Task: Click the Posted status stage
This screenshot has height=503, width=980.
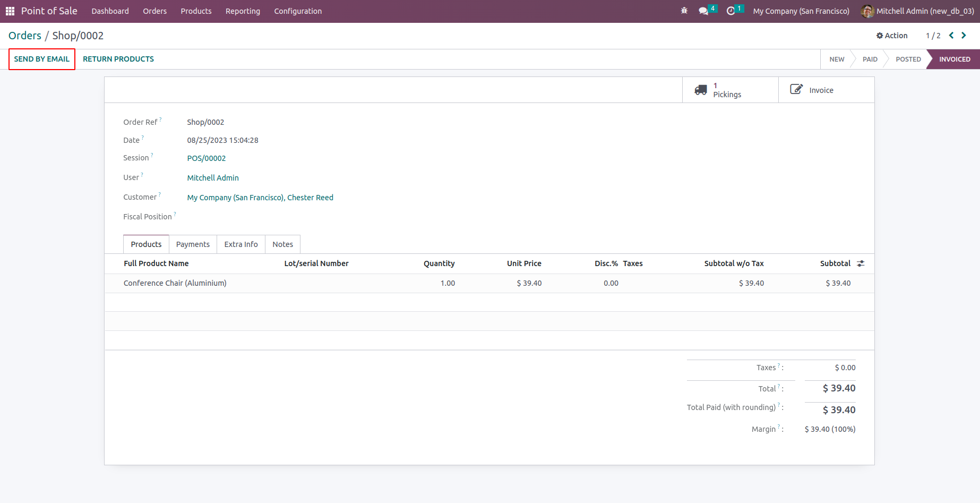Action: pos(908,59)
